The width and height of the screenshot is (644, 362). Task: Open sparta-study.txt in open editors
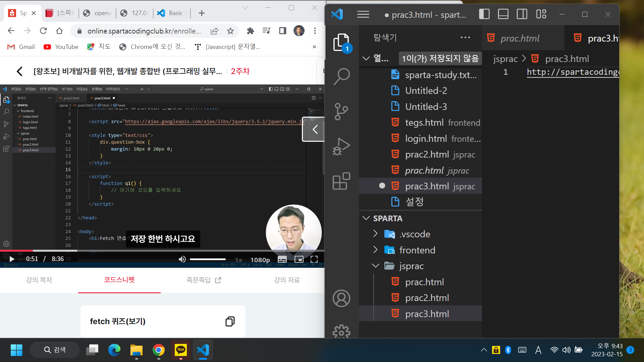point(420,74)
